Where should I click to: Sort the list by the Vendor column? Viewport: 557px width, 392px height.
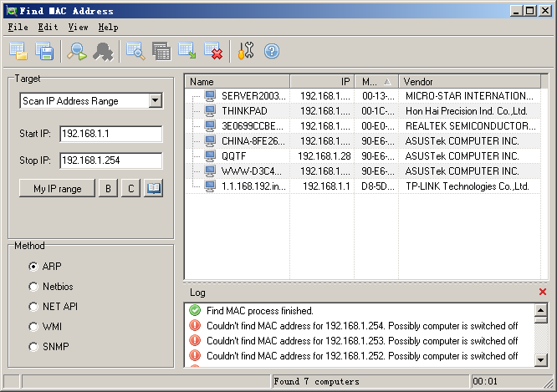(468, 82)
